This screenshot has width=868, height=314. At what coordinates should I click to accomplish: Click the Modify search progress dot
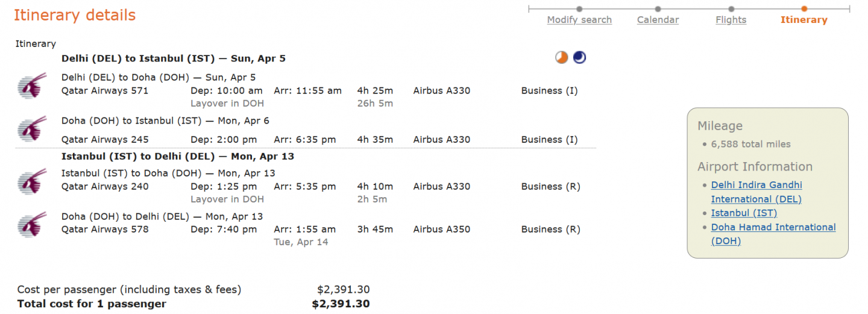point(579,9)
